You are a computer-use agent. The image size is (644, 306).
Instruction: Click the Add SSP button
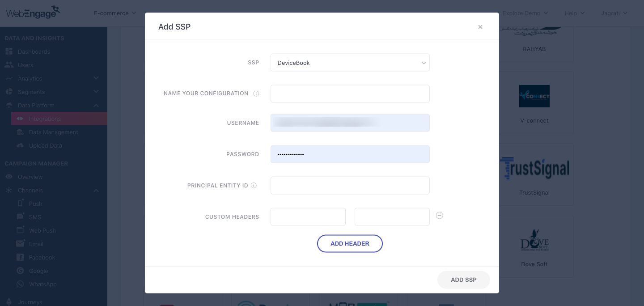tap(464, 280)
